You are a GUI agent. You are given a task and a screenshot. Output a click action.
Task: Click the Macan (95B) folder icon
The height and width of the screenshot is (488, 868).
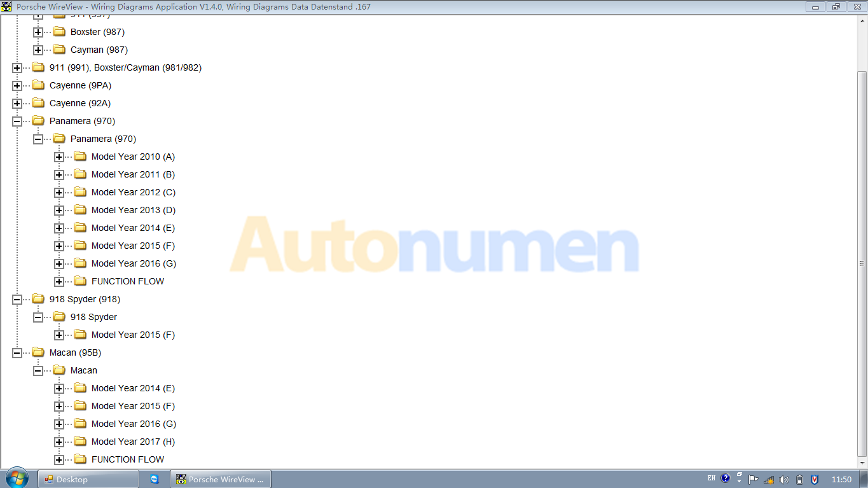pyautogui.click(x=38, y=352)
